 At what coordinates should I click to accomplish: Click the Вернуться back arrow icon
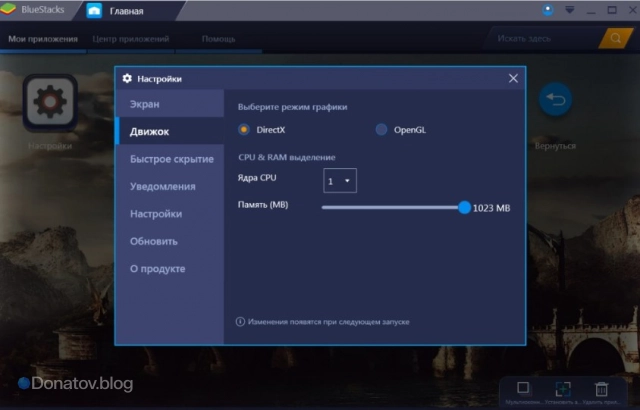(x=555, y=99)
